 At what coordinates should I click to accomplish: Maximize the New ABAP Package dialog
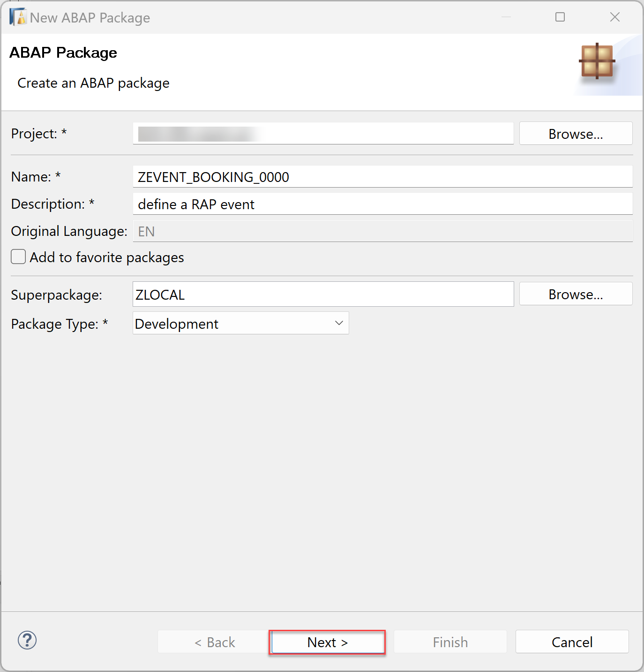point(560,17)
